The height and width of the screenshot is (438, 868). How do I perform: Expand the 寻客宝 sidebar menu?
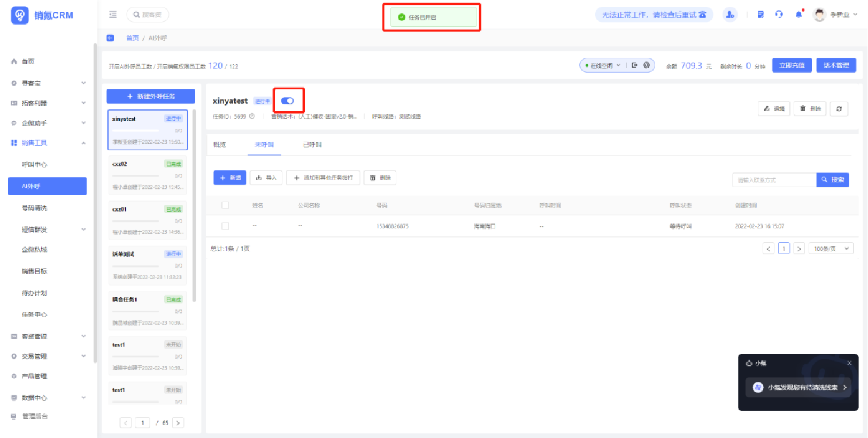83,83
